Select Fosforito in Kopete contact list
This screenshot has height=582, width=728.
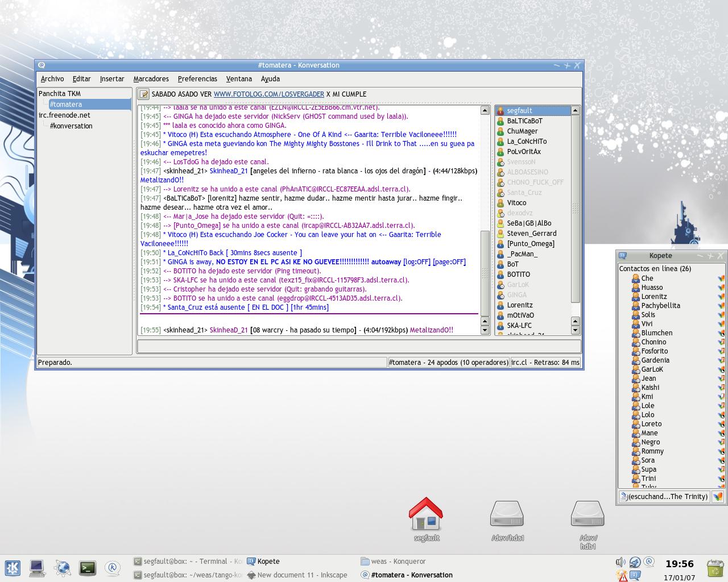pos(655,351)
